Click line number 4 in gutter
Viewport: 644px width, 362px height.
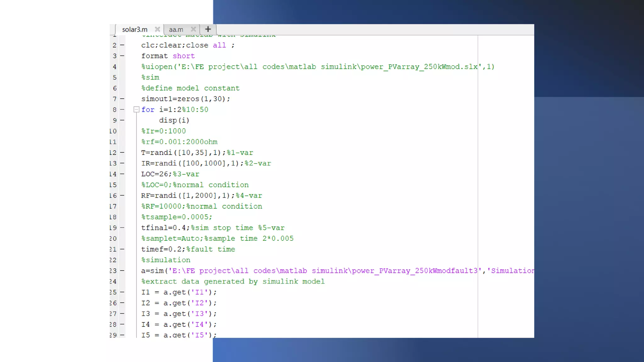[x=114, y=67]
